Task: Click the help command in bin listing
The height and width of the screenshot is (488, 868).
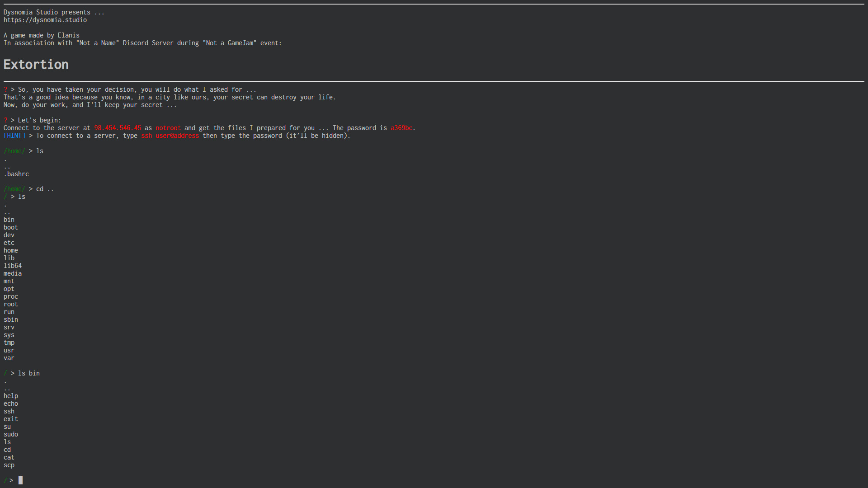Action: [11, 396]
